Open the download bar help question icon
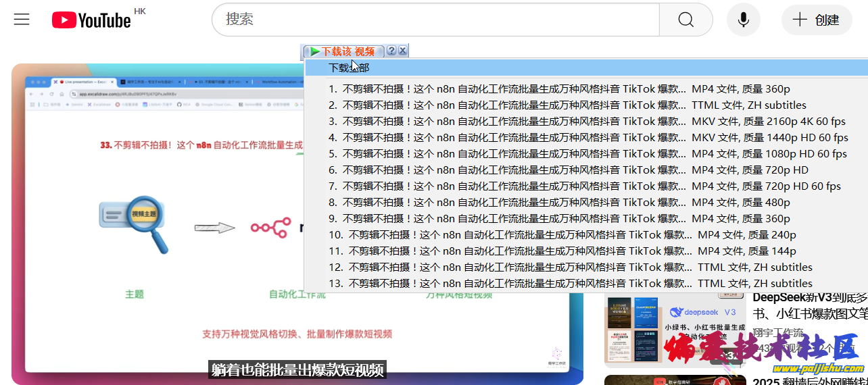This screenshot has width=868, height=385. point(391,51)
